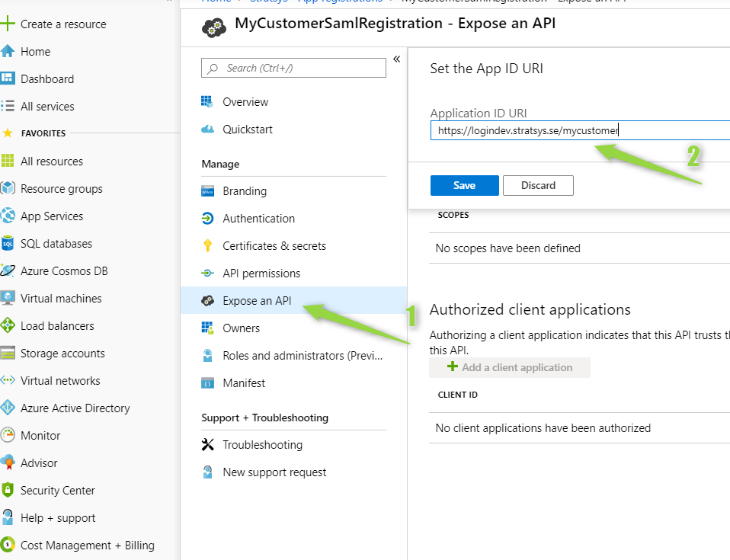The height and width of the screenshot is (560, 730).
Task: Focus the Application ID URI field
Action: (x=580, y=130)
